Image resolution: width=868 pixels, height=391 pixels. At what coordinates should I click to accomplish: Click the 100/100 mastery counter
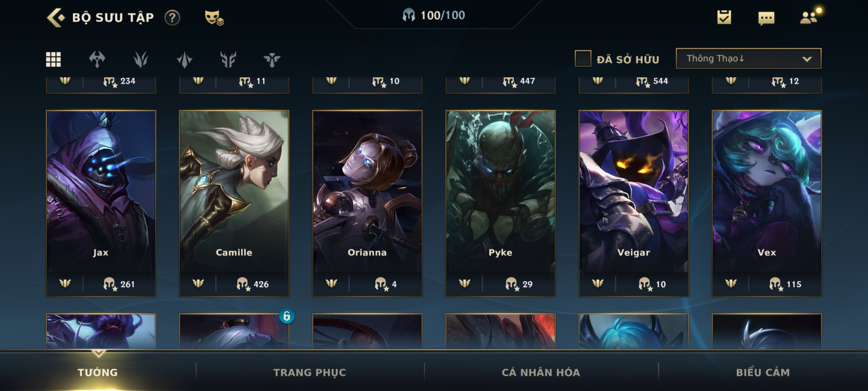[434, 15]
